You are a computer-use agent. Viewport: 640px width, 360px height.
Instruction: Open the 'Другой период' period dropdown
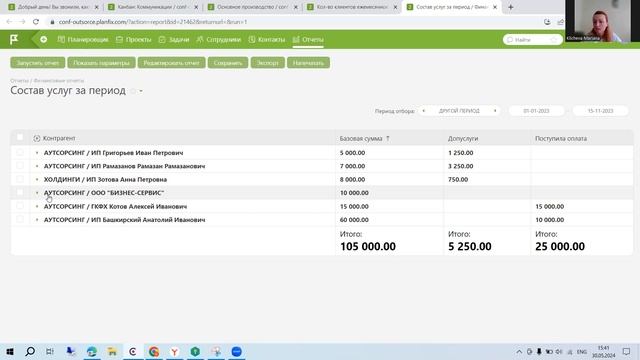pyautogui.click(x=459, y=111)
